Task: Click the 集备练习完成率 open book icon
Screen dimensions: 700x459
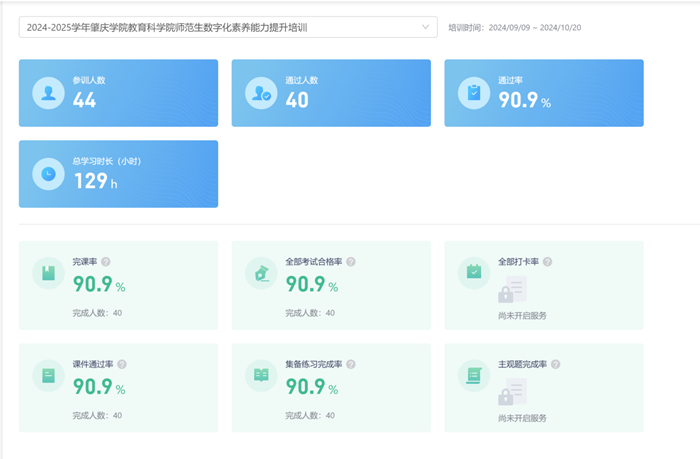Action: [x=261, y=375]
